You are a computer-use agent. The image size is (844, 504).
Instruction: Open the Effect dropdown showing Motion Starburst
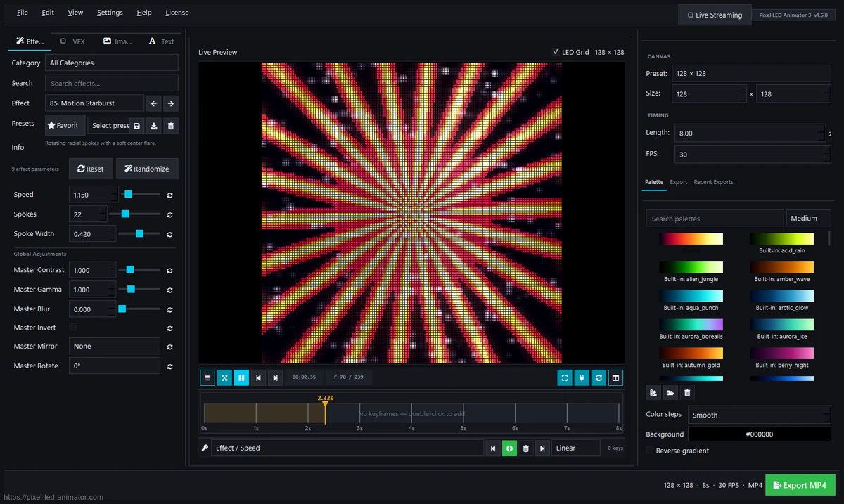pyautogui.click(x=94, y=103)
